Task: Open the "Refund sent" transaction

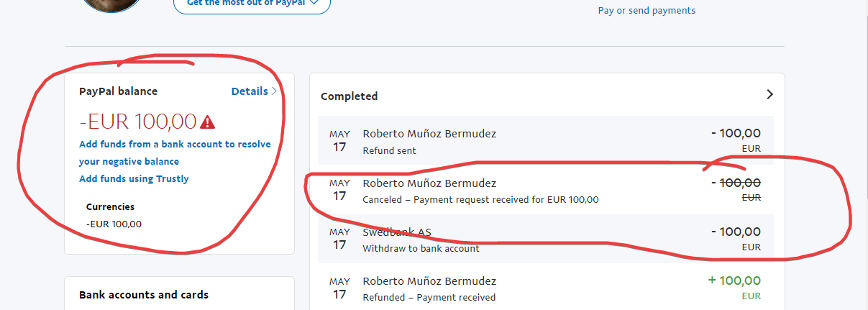Action: point(545,141)
